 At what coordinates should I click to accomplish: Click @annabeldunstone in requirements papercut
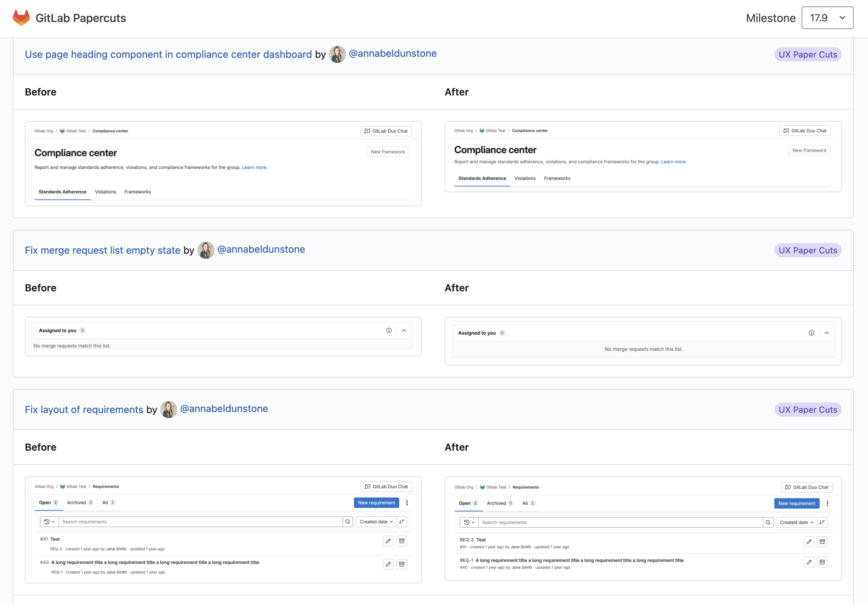224,409
